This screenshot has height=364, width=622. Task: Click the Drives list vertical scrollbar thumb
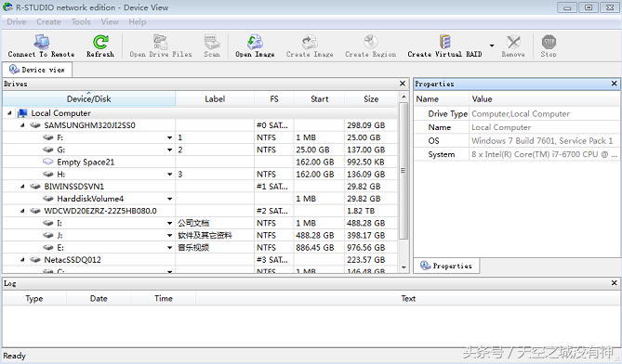[404, 171]
